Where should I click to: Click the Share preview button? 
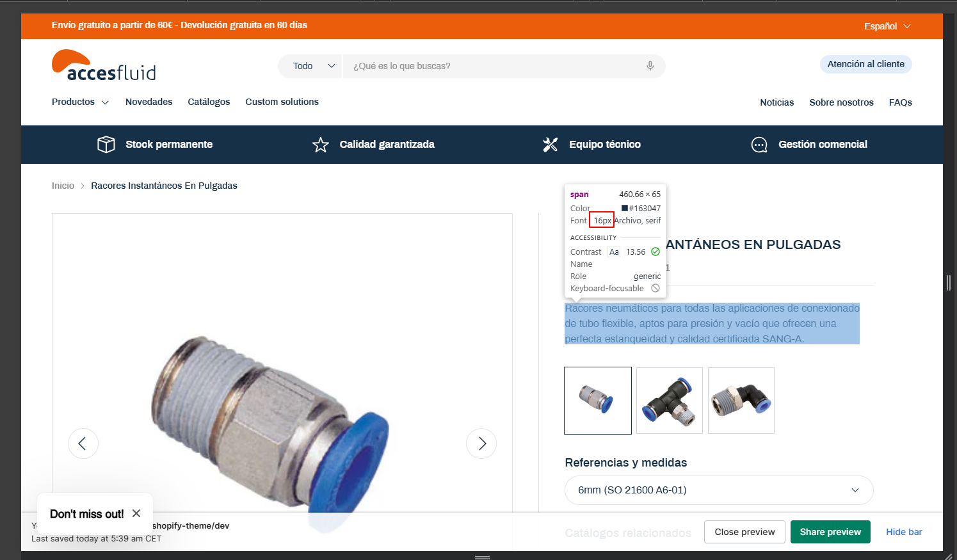(x=830, y=532)
